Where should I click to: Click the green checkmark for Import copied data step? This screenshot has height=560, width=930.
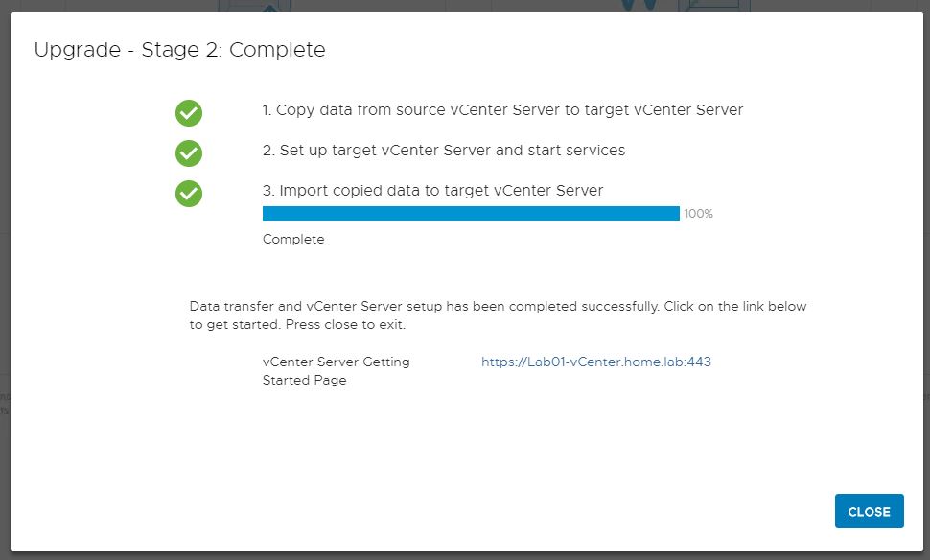coord(189,194)
